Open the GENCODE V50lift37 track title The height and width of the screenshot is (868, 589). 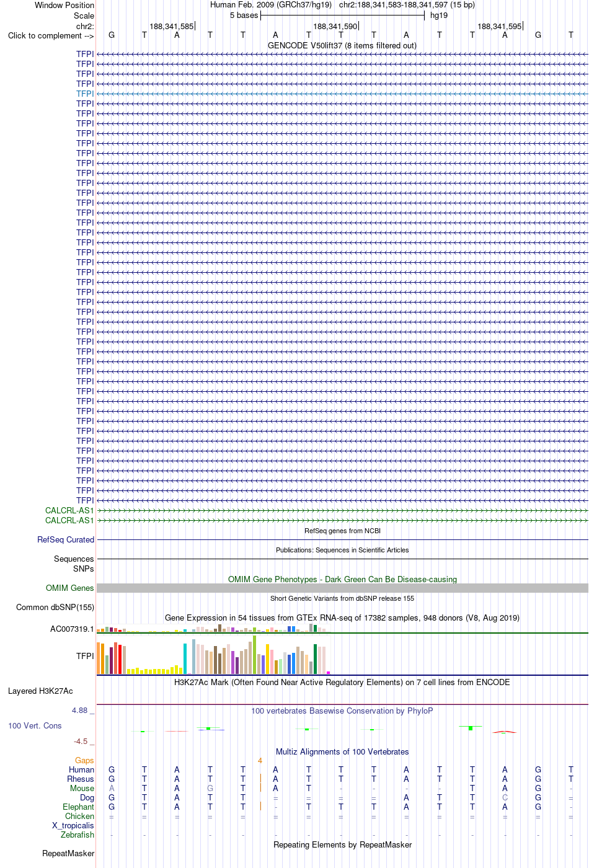(x=342, y=45)
